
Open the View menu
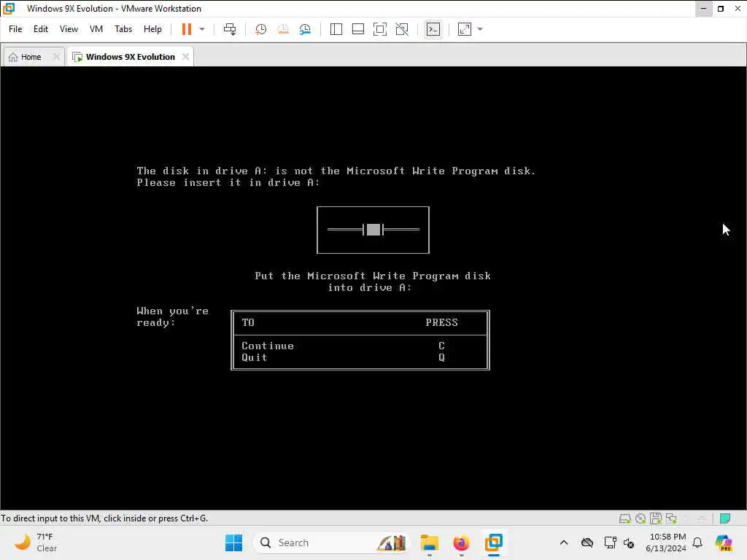(x=69, y=29)
